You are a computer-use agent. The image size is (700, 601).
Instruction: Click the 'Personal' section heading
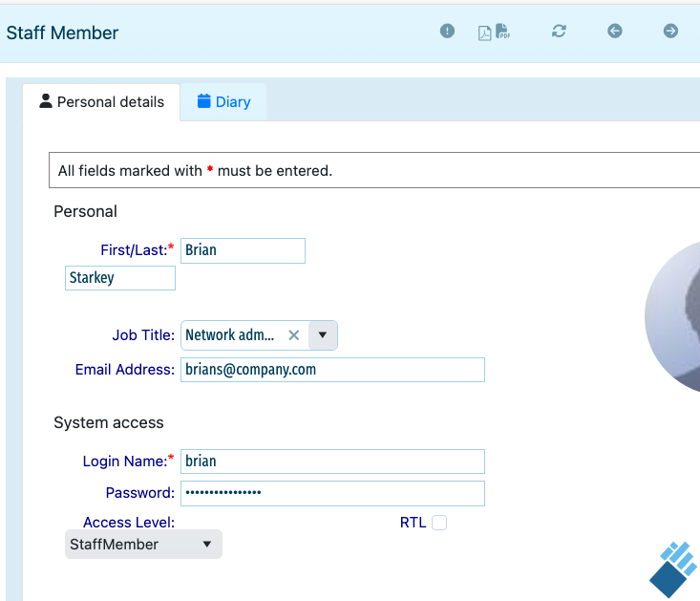[x=85, y=211]
